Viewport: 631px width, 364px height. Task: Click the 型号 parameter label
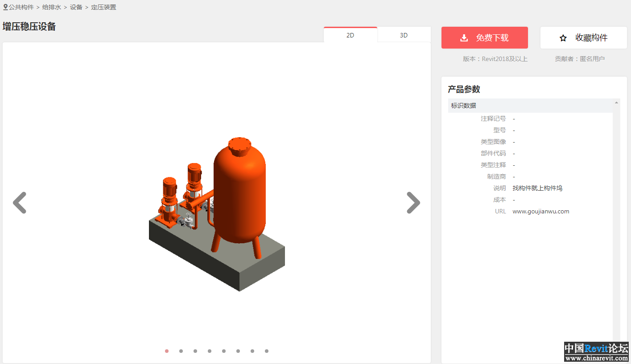click(499, 131)
